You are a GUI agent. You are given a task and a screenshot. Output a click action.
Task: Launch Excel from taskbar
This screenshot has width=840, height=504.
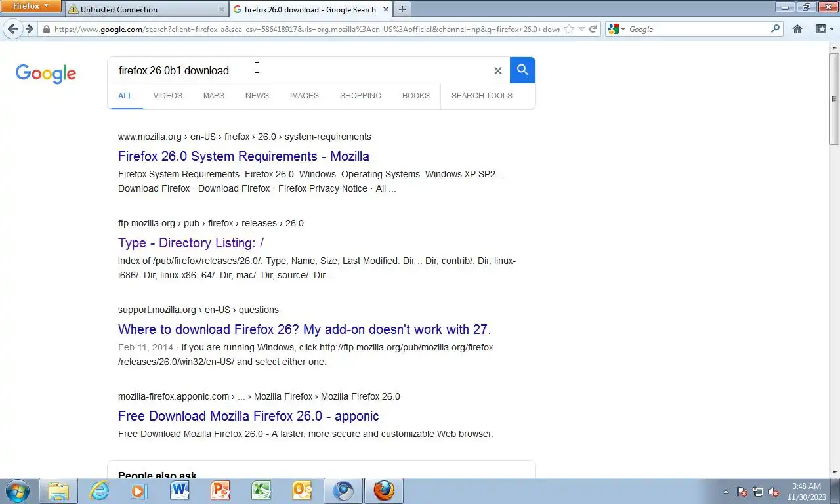[x=261, y=491]
